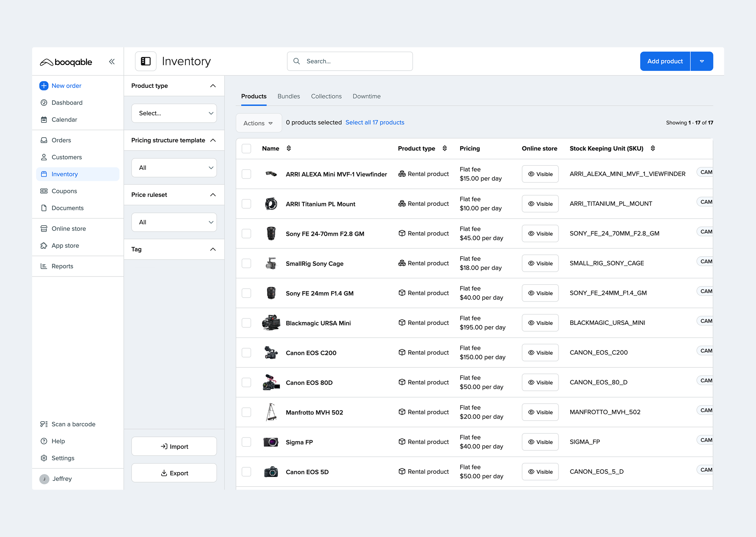Switch to the Downtime tab
This screenshot has height=537, width=756.
click(x=366, y=96)
